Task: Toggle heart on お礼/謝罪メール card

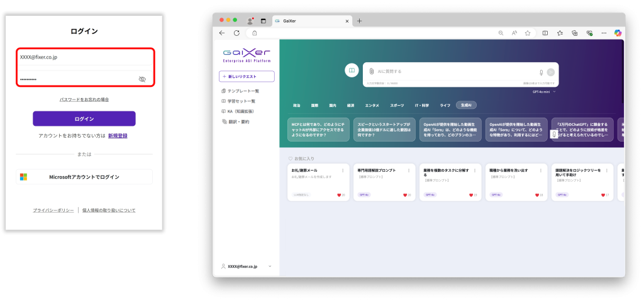Action: click(340, 195)
